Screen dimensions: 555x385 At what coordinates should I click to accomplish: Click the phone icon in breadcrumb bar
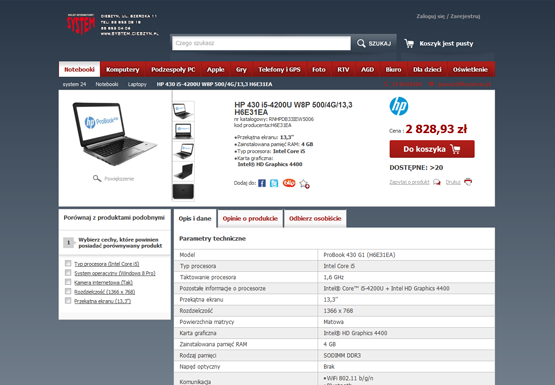(386, 84)
